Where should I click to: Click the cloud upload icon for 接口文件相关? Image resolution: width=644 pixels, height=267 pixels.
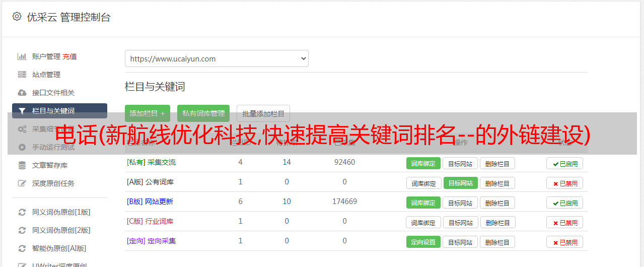(x=22, y=93)
